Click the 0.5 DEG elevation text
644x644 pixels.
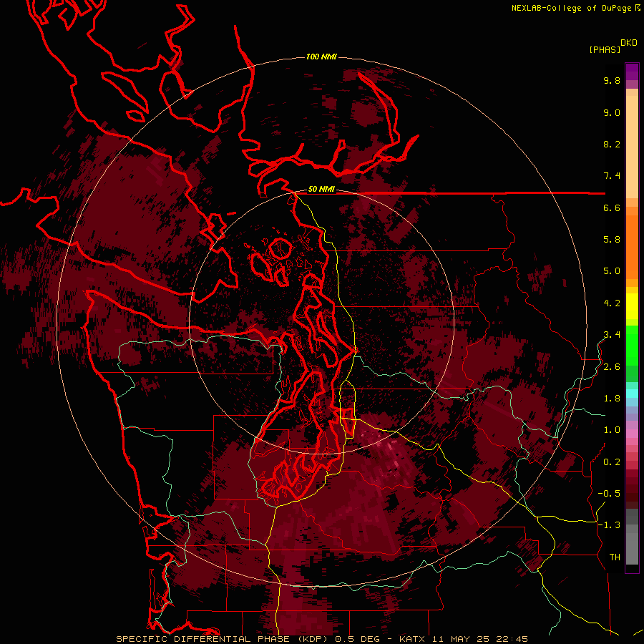[x=357, y=639]
